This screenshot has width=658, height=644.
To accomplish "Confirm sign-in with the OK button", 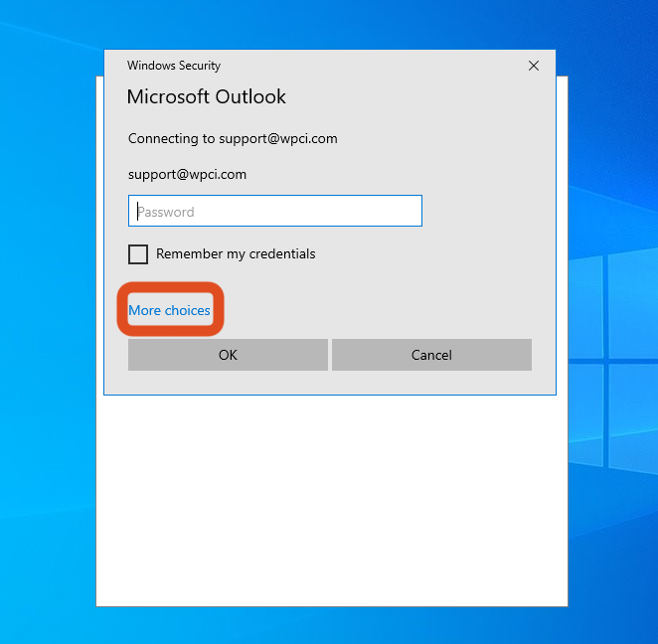I will click(228, 355).
